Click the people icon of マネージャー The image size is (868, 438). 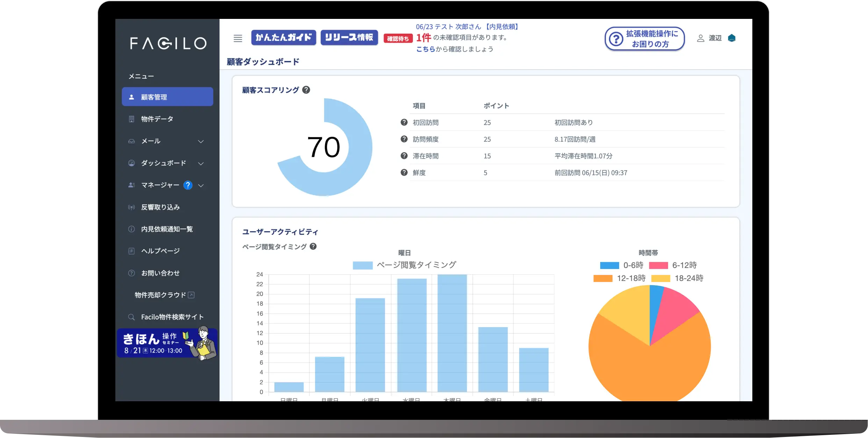[x=131, y=185]
